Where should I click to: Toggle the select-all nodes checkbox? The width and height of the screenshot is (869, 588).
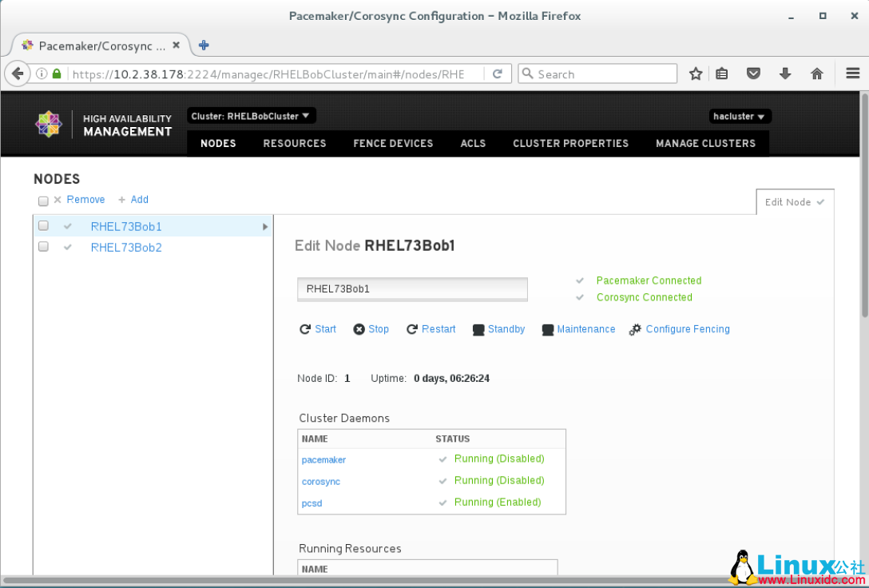tap(43, 201)
